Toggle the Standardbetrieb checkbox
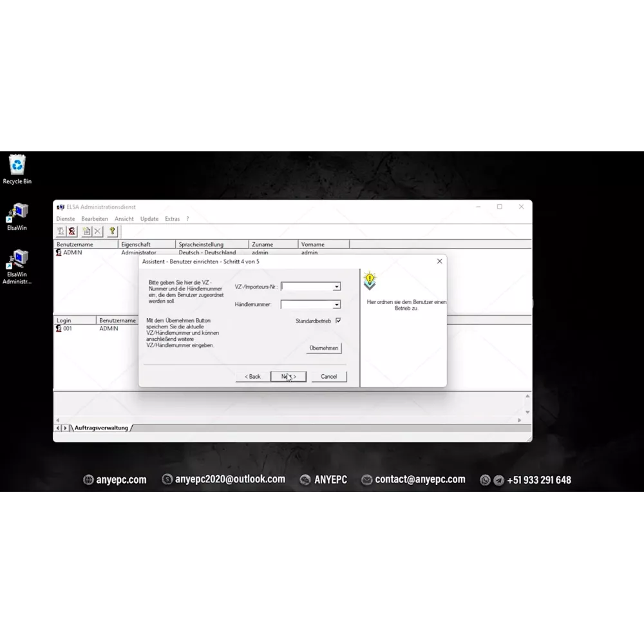Screen dimensions: 644x644 click(x=338, y=320)
